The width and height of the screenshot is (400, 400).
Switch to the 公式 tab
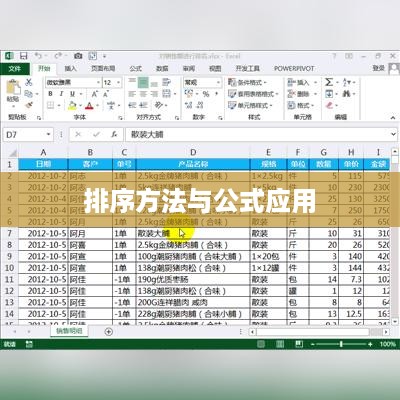click(135, 69)
